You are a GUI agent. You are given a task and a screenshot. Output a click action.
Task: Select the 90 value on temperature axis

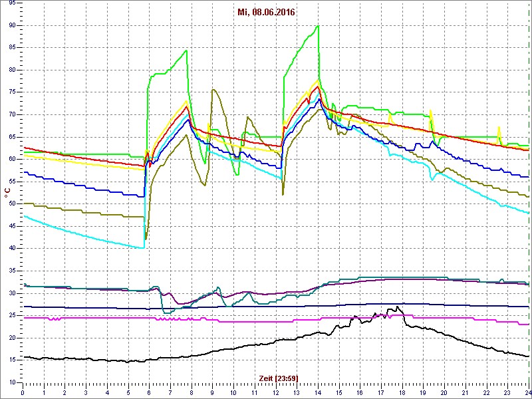pyautogui.click(x=11, y=26)
